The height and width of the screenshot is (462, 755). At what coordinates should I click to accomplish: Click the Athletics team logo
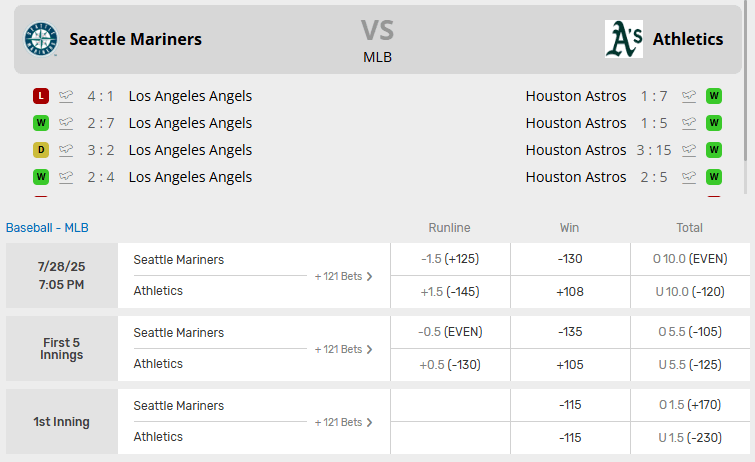pyautogui.click(x=624, y=39)
